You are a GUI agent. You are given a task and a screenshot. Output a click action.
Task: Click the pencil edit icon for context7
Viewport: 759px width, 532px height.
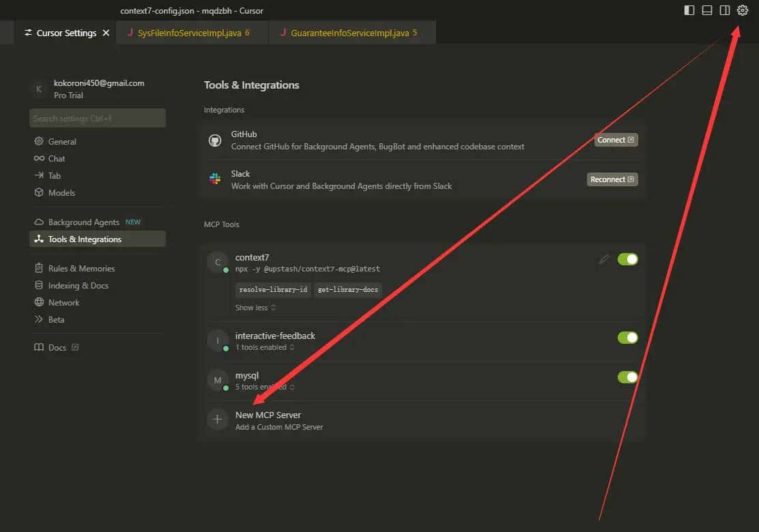(604, 259)
